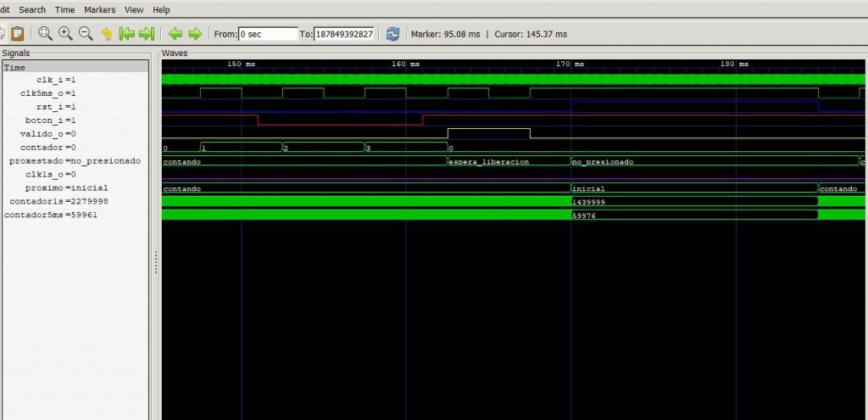Viewport: 868px width, 420px height.
Task: Click into the To time input field
Action: click(344, 34)
